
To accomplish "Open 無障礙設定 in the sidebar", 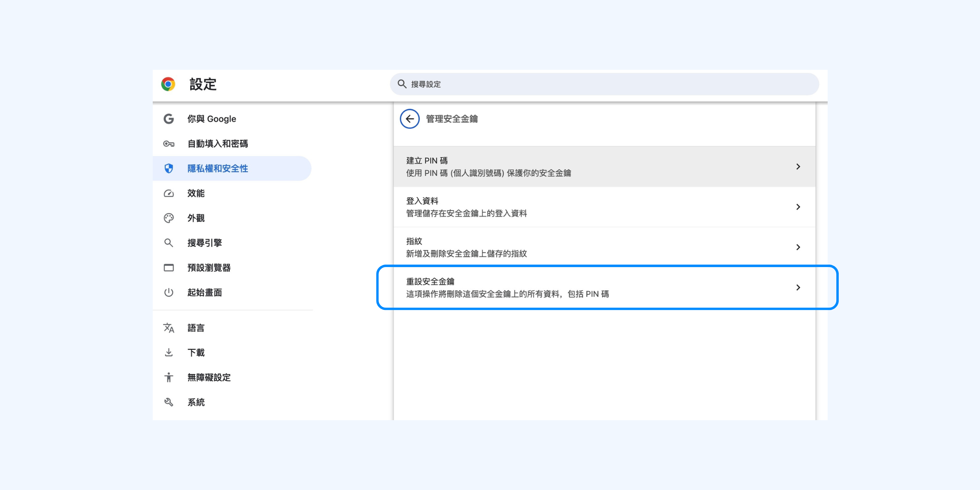I will coord(209,378).
